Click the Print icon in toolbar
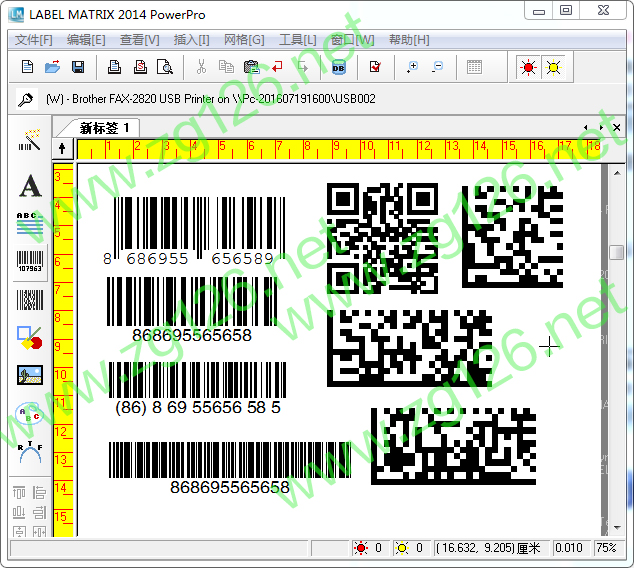634x568 pixels. pos(114,67)
